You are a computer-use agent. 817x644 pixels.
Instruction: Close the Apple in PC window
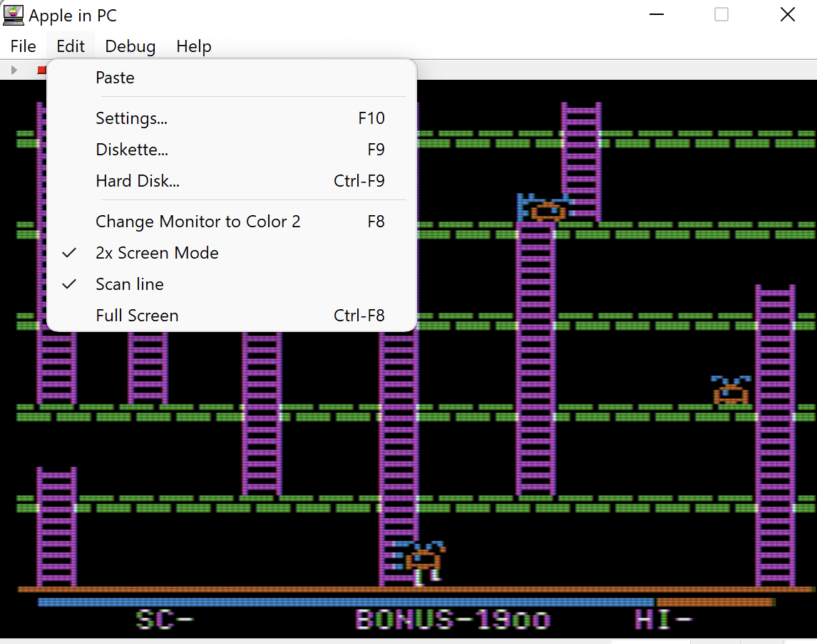(x=787, y=15)
